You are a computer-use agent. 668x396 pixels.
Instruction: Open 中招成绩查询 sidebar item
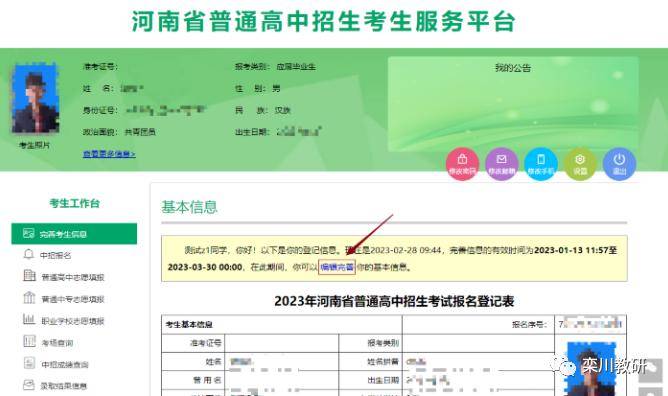click(x=56, y=364)
